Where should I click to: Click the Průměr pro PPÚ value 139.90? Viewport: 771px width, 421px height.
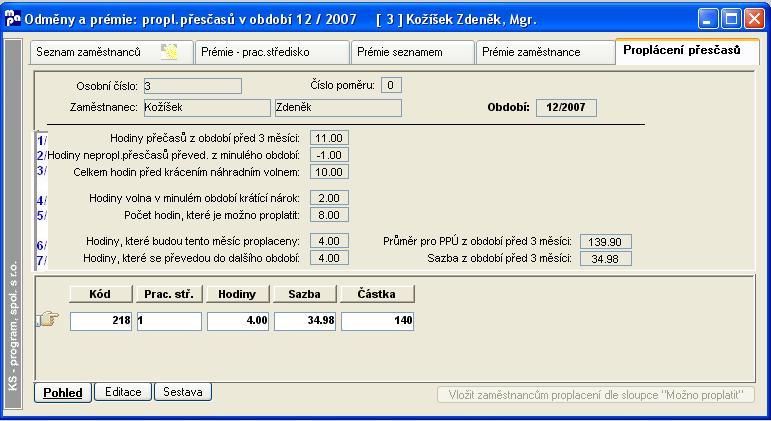pos(605,241)
